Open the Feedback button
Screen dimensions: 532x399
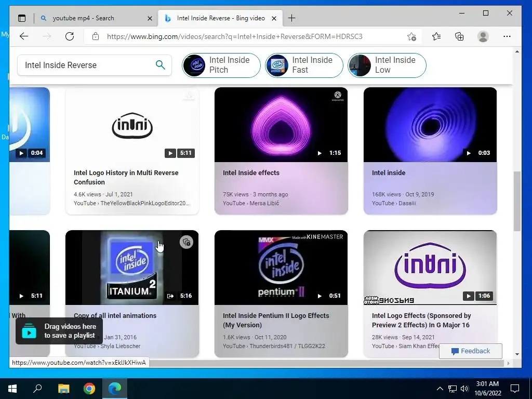tap(471, 351)
